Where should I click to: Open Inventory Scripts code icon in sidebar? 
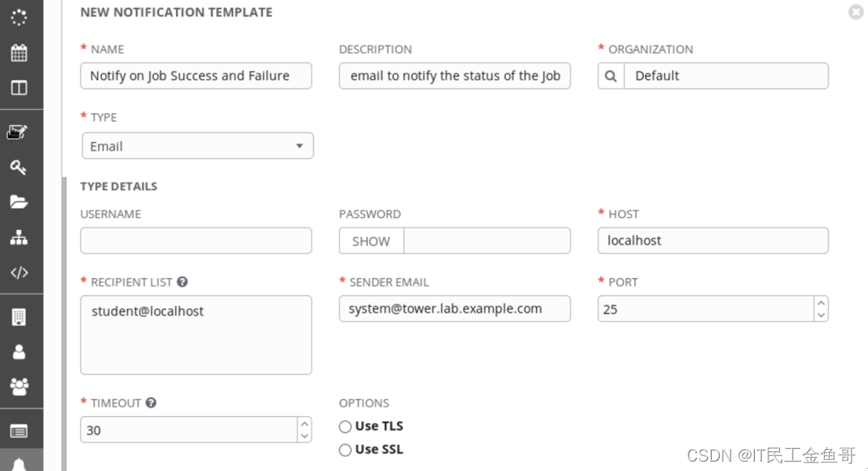point(19,273)
